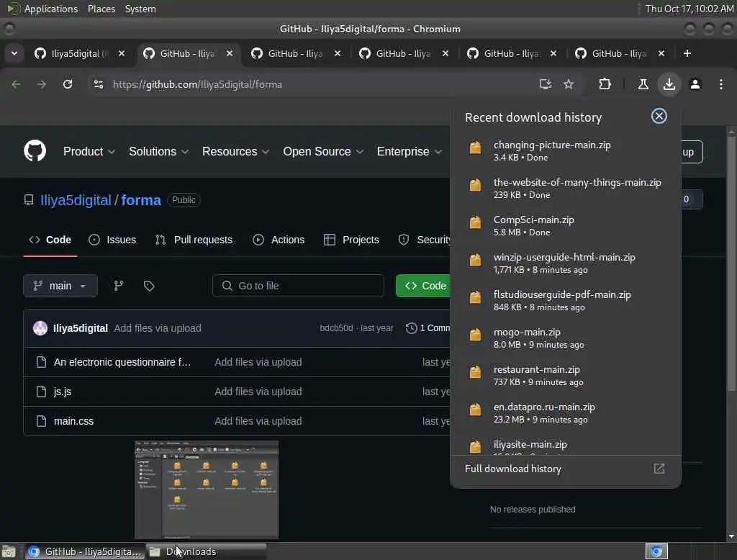Click the GitHub - Iliya5digita... taskbar button
Image resolution: width=737 pixels, height=560 pixels.
point(85,551)
